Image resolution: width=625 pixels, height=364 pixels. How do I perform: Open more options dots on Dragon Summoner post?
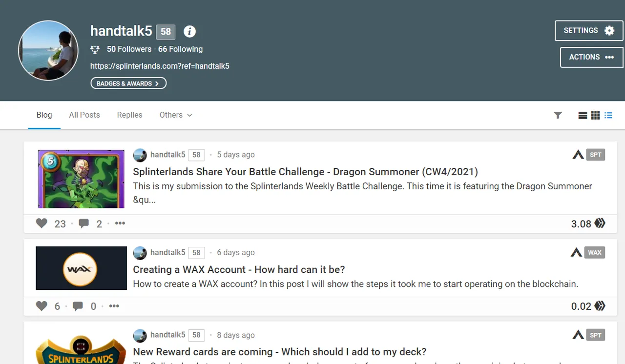click(x=120, y=223)
